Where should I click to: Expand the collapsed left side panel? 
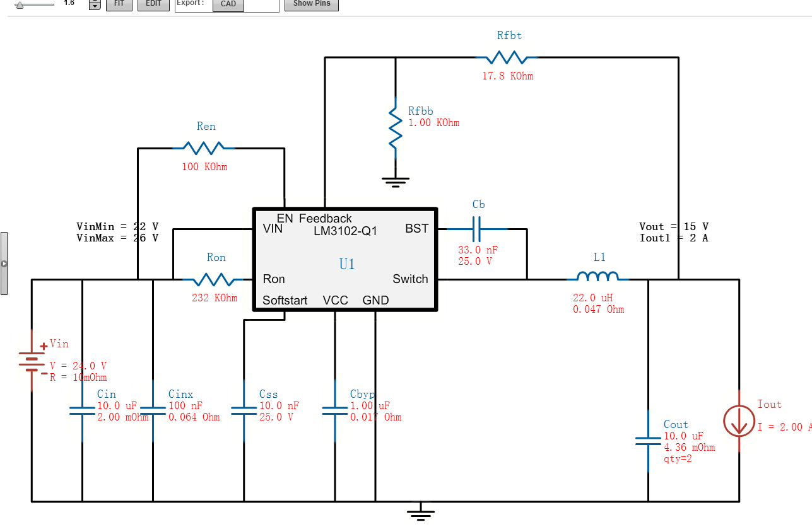tap(3, 263)
